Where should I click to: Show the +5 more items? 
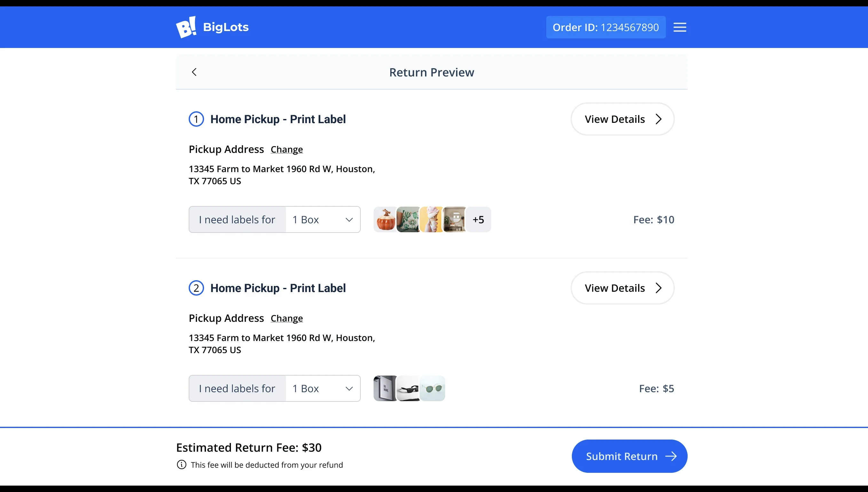(x=478, y=219)
